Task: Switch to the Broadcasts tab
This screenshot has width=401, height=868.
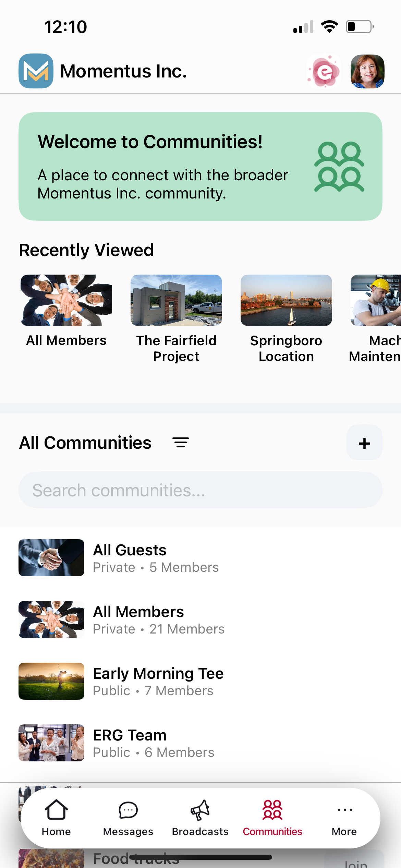Action: pyautogui.click(x=200, y=817)
